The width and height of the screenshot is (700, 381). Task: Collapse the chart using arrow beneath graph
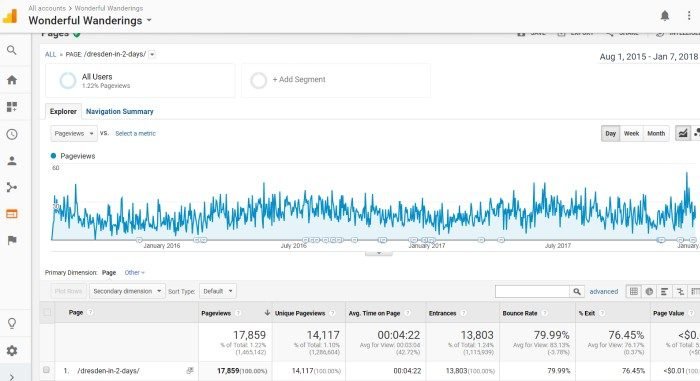tap(379, 253)
